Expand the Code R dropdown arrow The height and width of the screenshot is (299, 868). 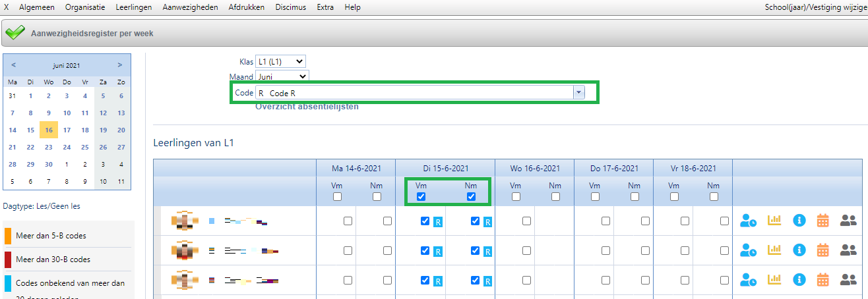(578, 93)
